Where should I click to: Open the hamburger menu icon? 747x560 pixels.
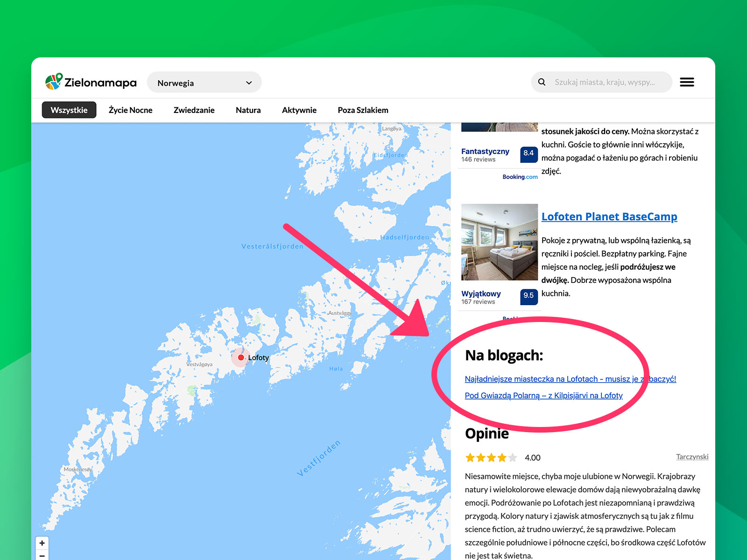[x=687, y=82]
